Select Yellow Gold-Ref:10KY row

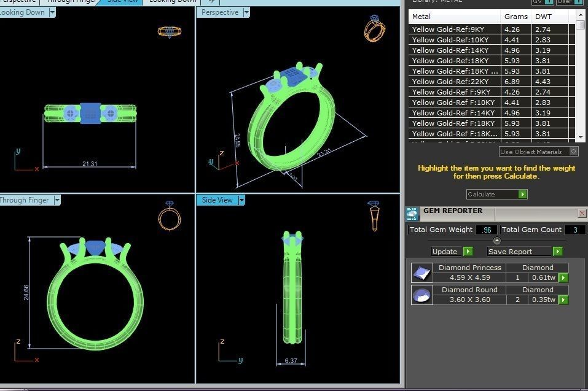click(492, 40)
